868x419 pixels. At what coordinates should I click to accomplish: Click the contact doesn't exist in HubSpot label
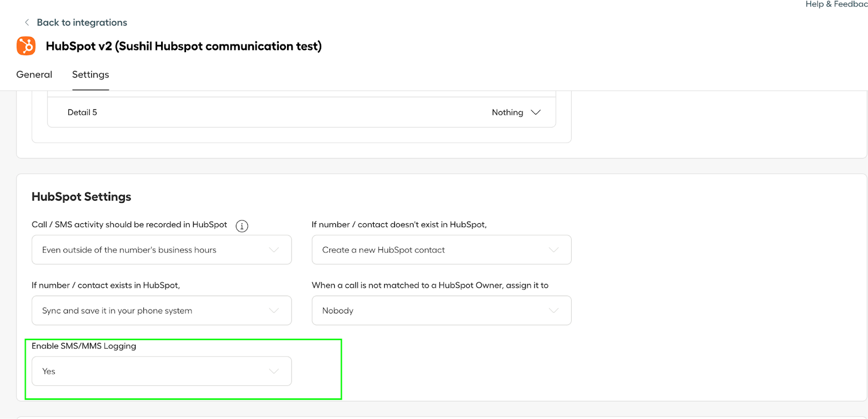(399, 224)
